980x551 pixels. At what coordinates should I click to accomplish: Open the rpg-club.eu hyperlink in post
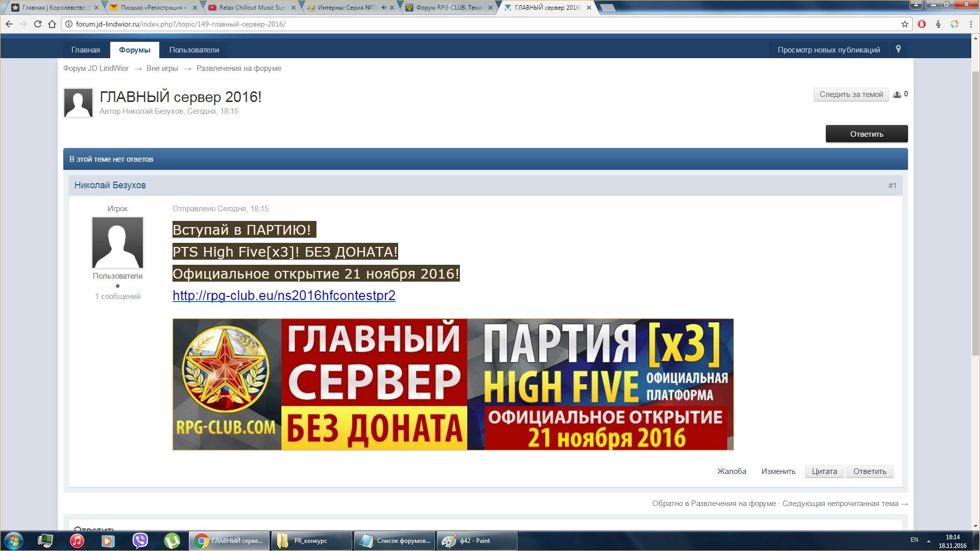[x=284, y=295]
